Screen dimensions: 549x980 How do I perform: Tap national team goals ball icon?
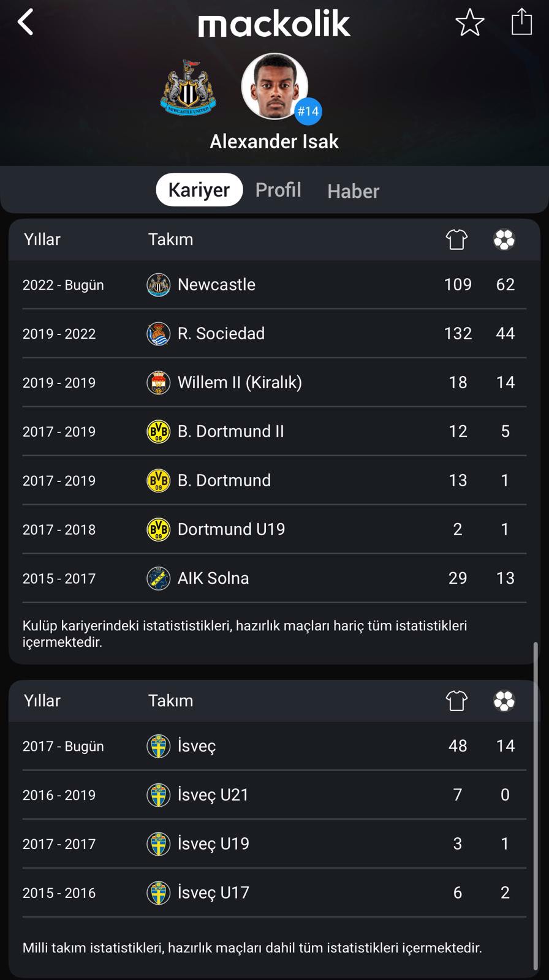(x=504, y=701)
